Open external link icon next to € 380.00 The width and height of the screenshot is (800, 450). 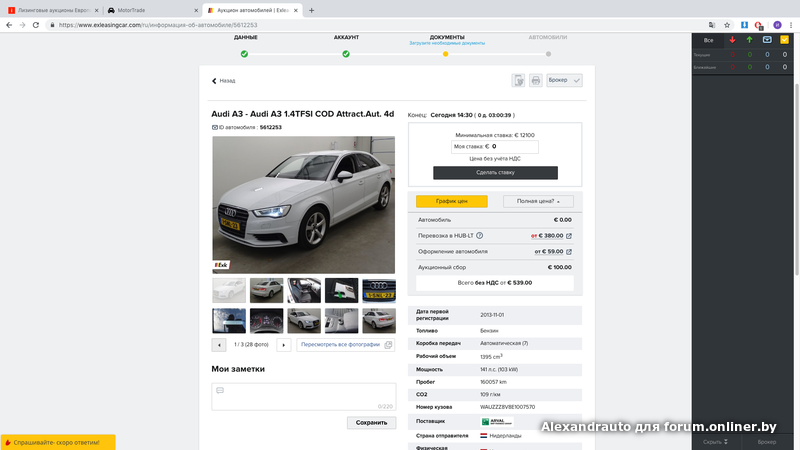pyautogui.click(x=569, y=236)
